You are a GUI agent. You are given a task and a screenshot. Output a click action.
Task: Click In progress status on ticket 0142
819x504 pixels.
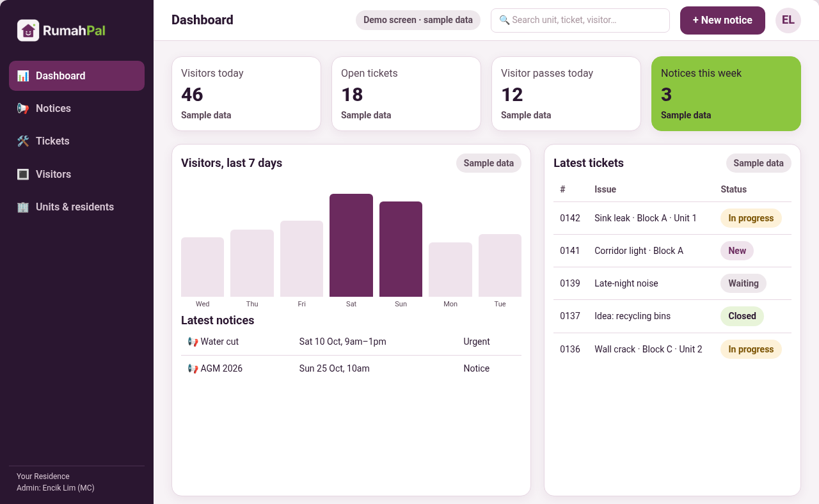point(751,218)
